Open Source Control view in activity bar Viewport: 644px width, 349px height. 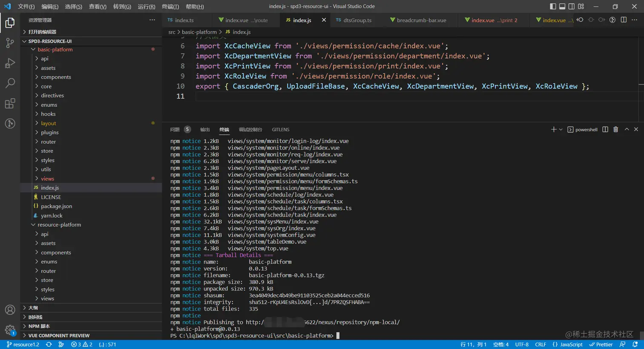point(10,43)
